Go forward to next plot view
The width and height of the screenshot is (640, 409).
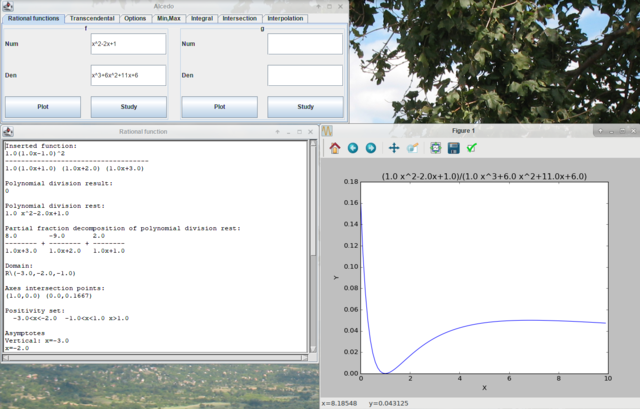coord(371,148)
